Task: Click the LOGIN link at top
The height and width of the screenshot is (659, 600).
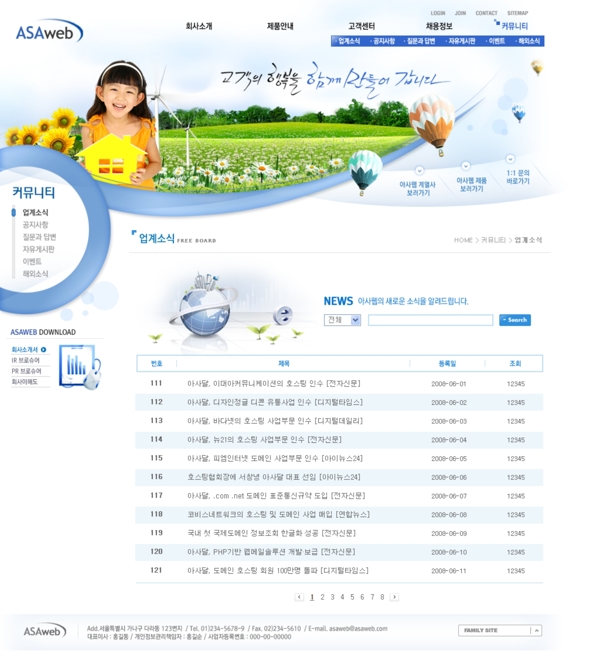Action: coord(438,13)
